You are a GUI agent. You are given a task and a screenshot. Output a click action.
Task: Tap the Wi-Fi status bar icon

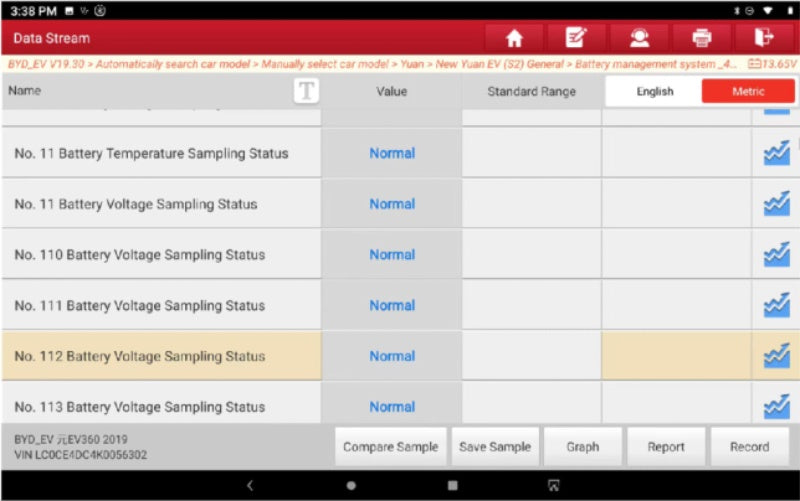point(767,11)
